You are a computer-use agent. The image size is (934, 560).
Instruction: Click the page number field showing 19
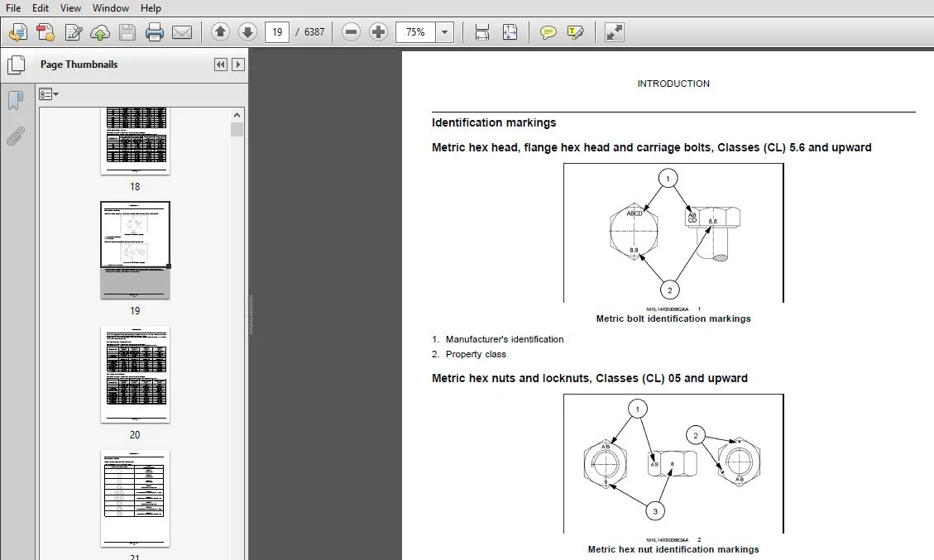point(277,32)
